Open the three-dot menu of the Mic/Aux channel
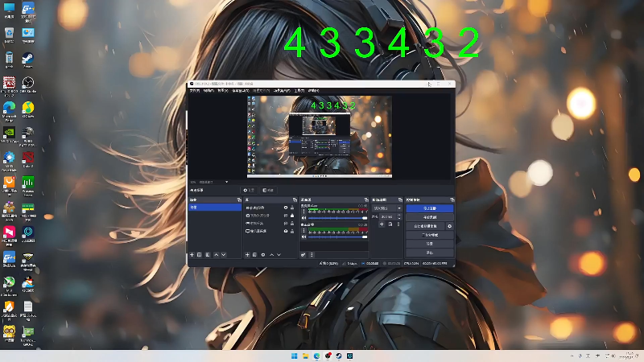 pos(304,212)
